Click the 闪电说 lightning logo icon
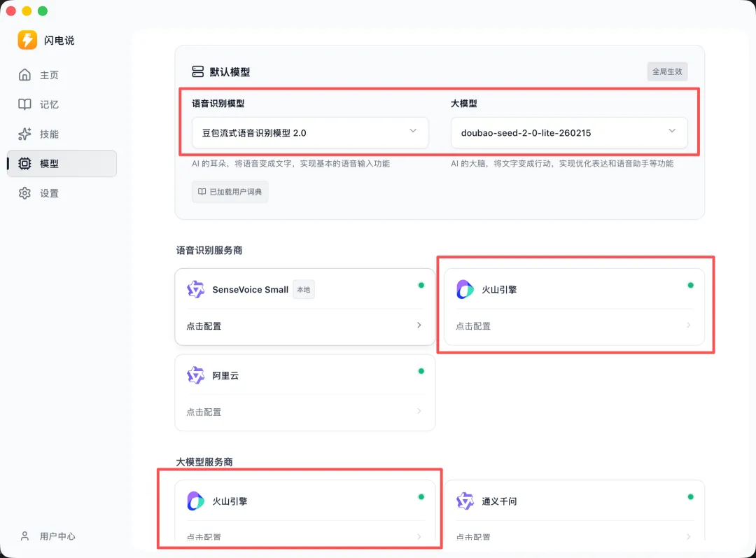The height and width of the screenshot is (558, 756). pos(27,40)
